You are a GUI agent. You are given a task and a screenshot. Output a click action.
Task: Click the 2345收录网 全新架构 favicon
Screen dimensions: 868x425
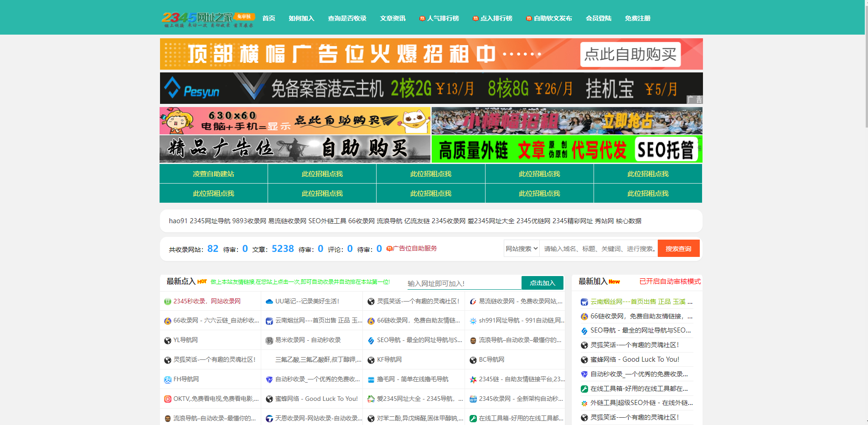(x=473, y=399)
